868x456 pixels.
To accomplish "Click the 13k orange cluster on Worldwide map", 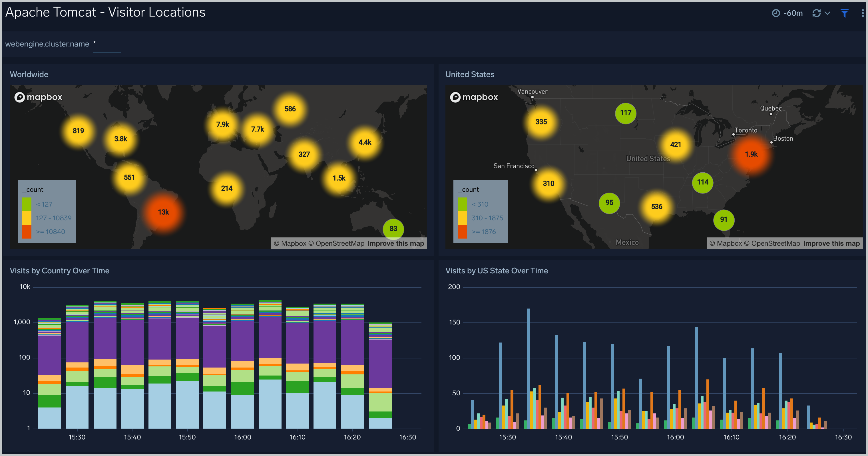I will (163, 212).
